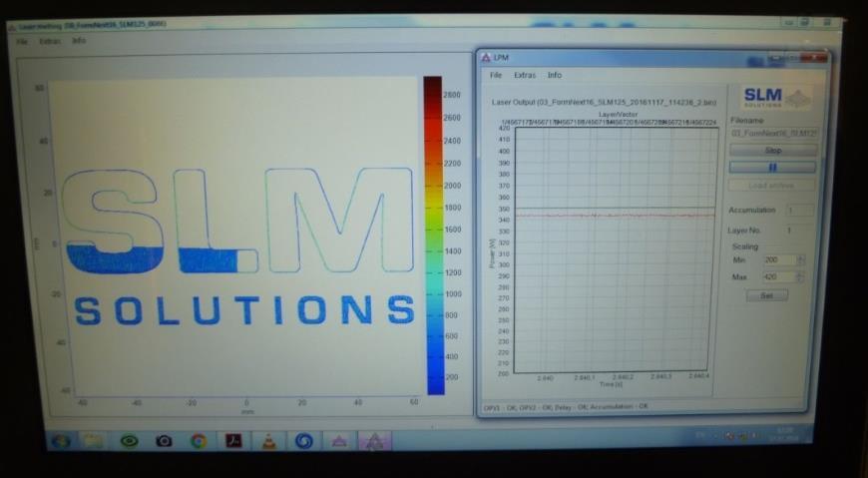Click the laser power chart area
The image size is (868, 478).
coord(615,250)
